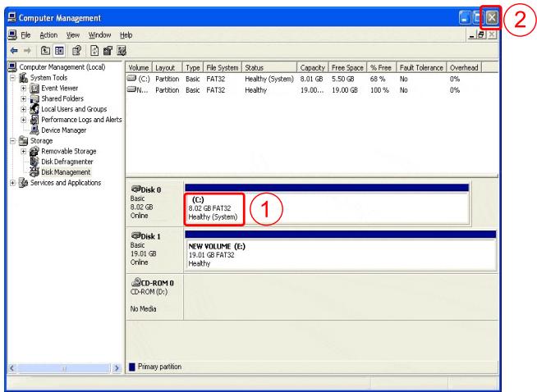Open the View menu

(x=73, y=35)
